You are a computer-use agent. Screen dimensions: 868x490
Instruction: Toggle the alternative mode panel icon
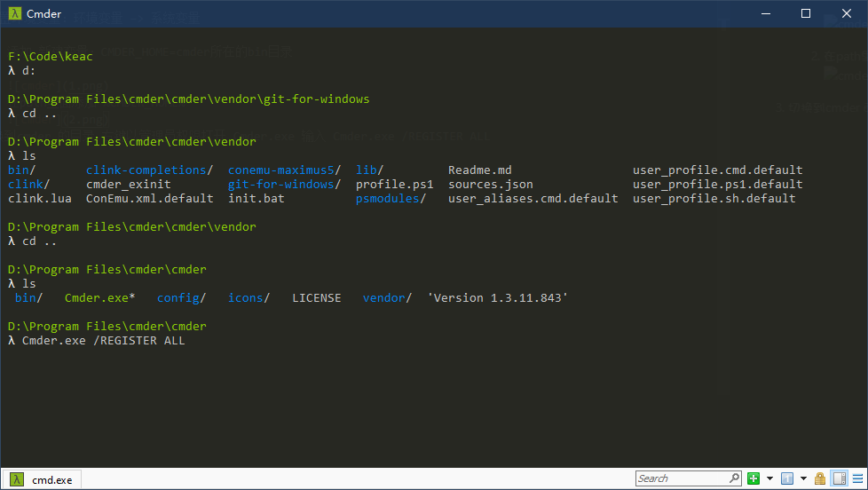(x=838, y=478)
